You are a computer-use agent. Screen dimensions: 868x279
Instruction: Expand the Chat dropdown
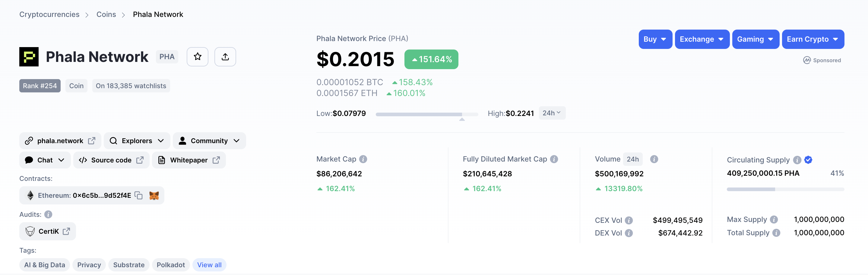[45, 160]
